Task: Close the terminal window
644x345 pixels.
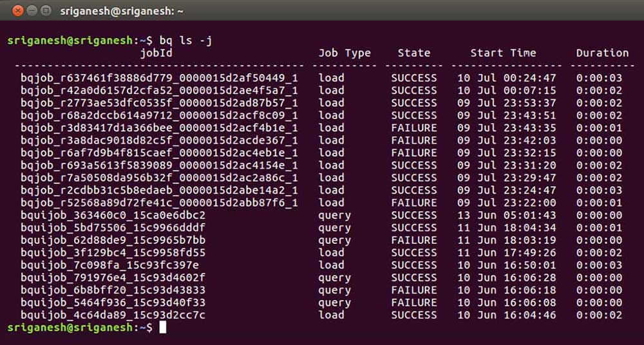Action: click(x=17, y=11)
